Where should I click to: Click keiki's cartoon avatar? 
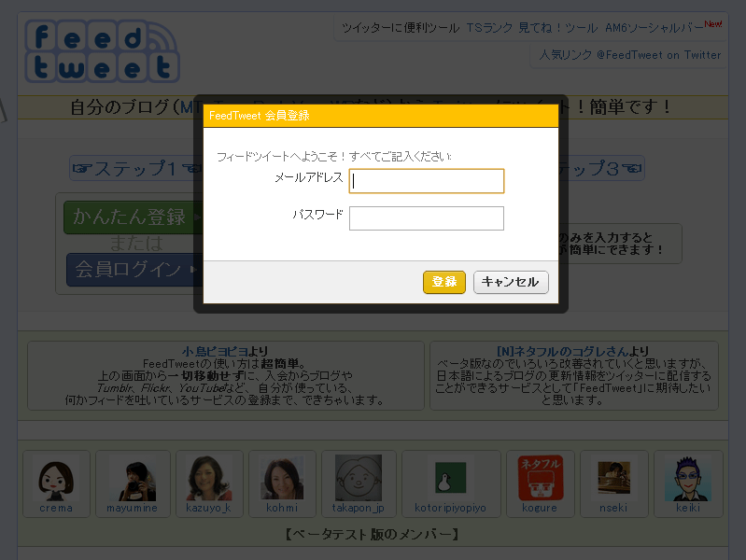pos(688,478)
